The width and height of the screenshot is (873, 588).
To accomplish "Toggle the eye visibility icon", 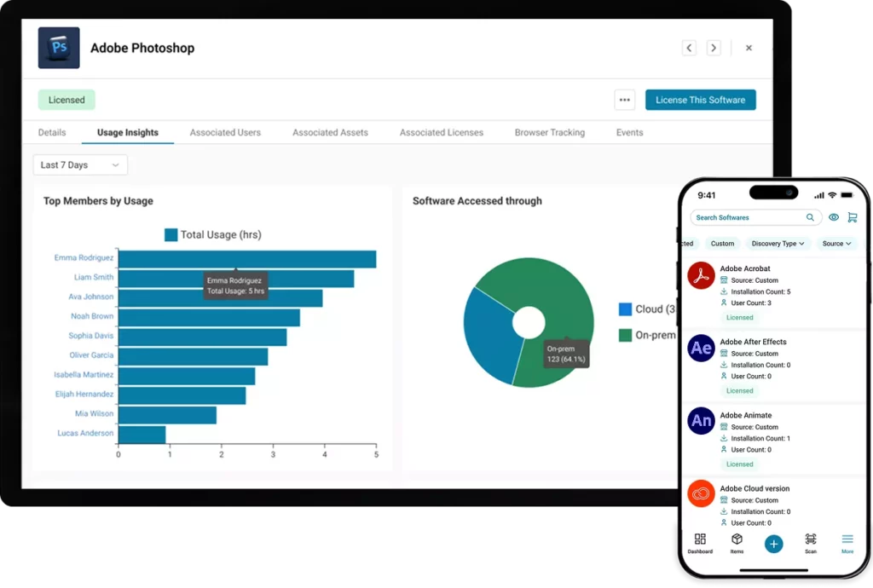I will (834, 217).
